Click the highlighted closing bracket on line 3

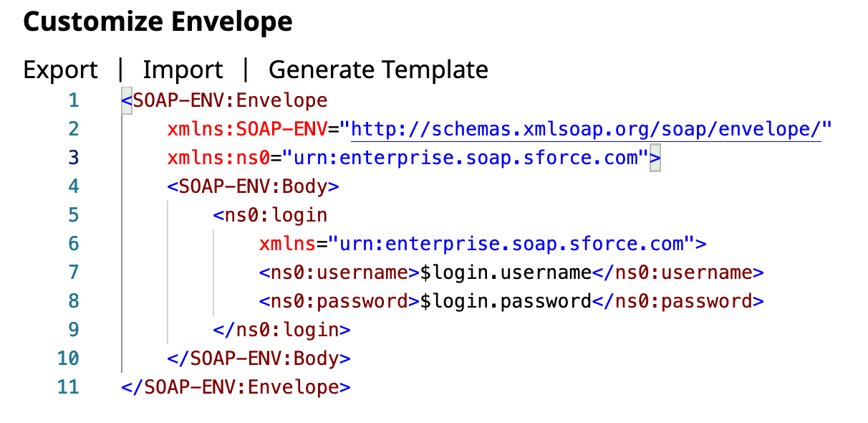coord(655,158)
